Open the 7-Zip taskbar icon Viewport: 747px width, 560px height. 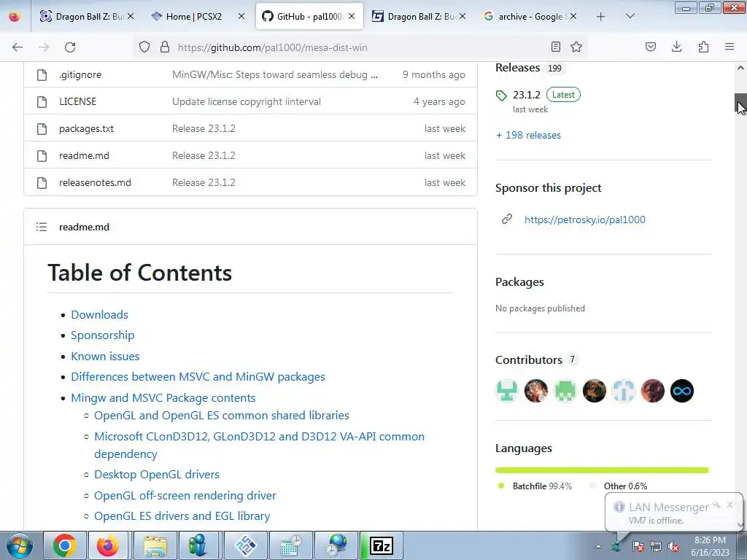[x=382, y=545]
